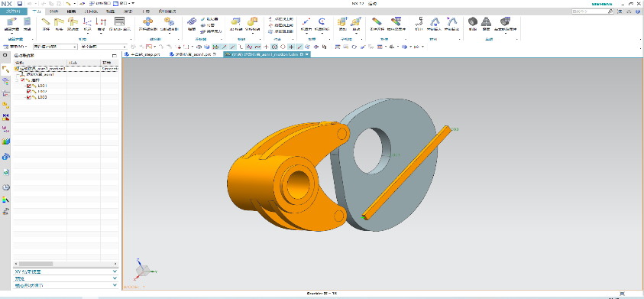Image resolution: width=644 pixels, height=299 pixels.
Task: Open dropdown arrow below the Marker button
Action: [x=87, y=34]
